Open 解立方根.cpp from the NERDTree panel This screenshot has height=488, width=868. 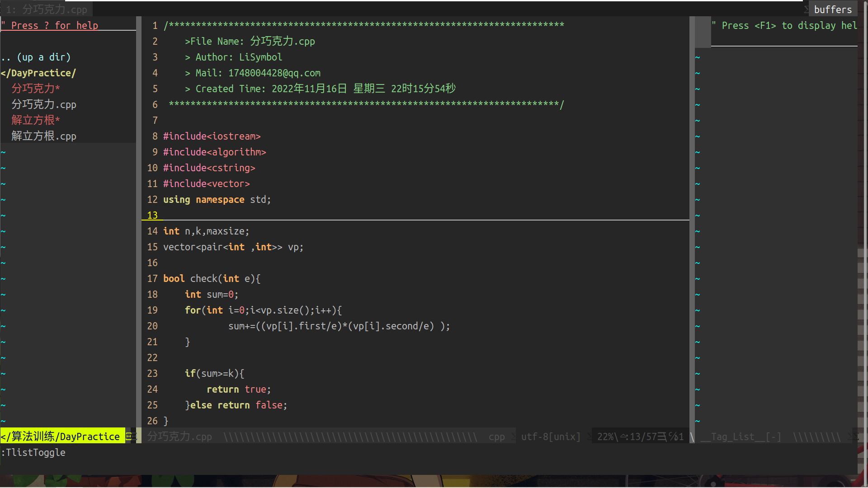pyautogui.click(x=44, y=136)
